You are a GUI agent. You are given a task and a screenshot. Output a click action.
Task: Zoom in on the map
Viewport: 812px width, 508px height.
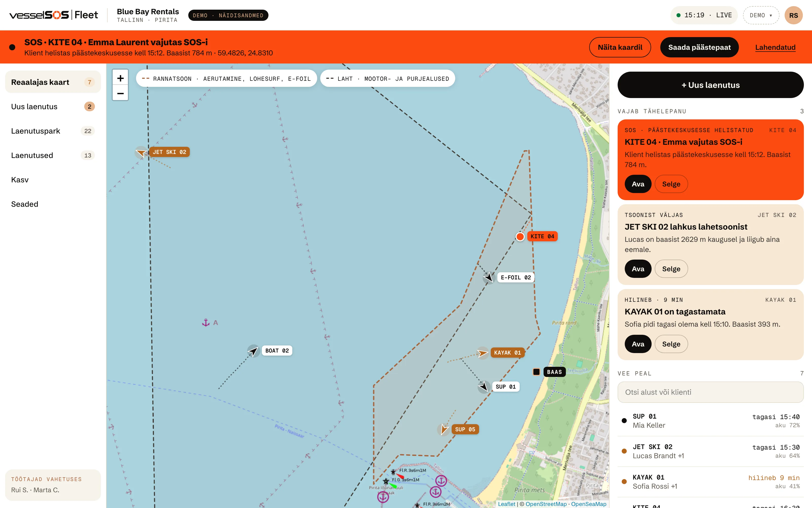click(120, 78)
